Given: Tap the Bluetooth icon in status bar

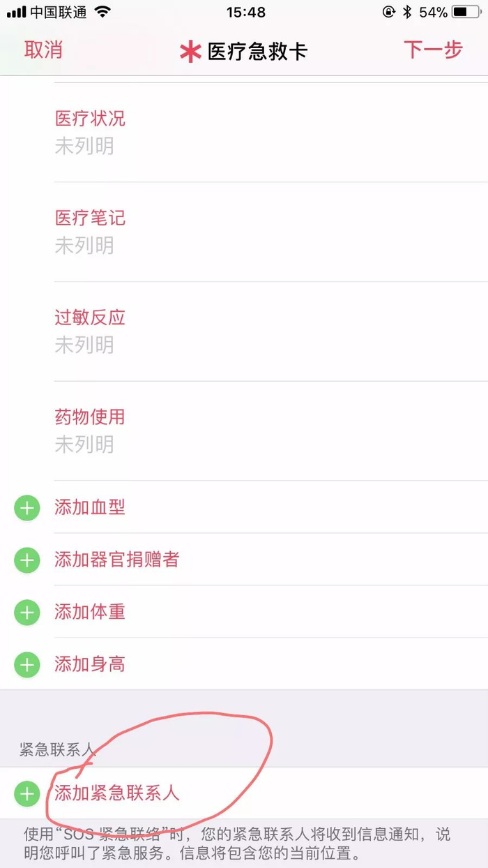Looking at the screenshot, I should [x=407, y=13].
